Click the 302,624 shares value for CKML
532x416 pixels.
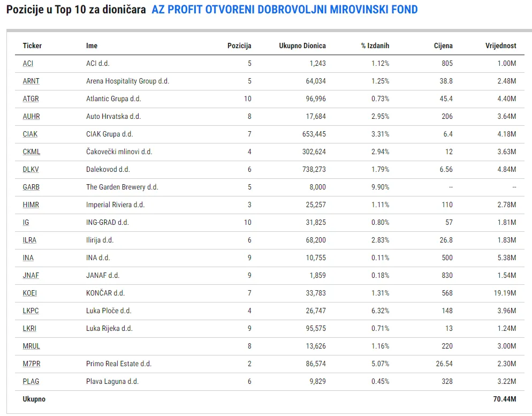[314, 152]
